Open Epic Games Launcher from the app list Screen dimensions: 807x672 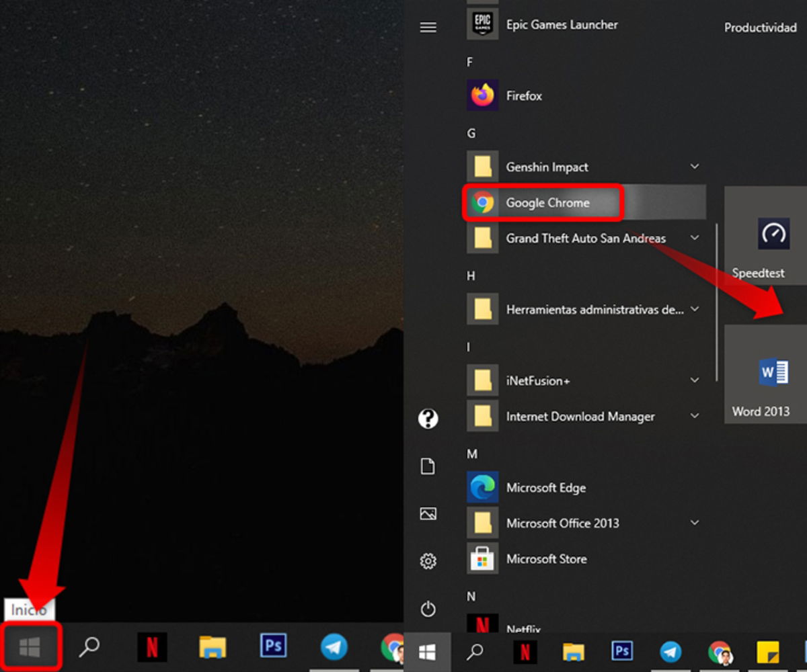tap(585, 24)
